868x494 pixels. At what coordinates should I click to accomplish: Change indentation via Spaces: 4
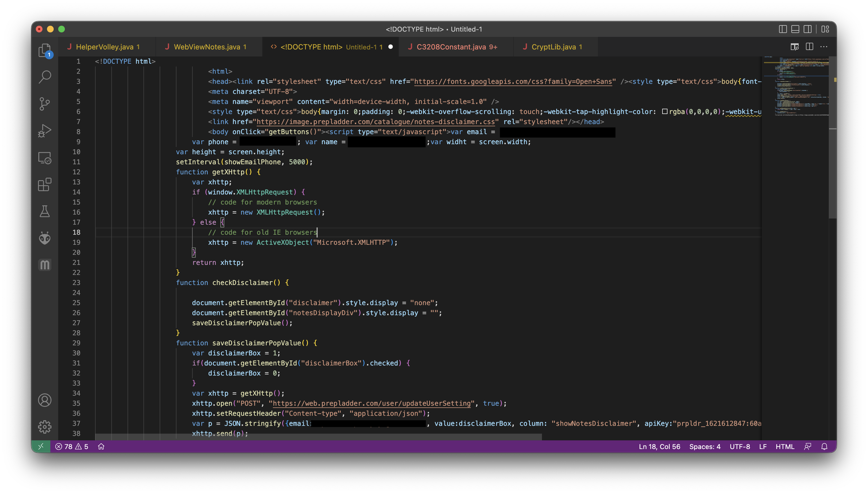(x=705, y=446)
